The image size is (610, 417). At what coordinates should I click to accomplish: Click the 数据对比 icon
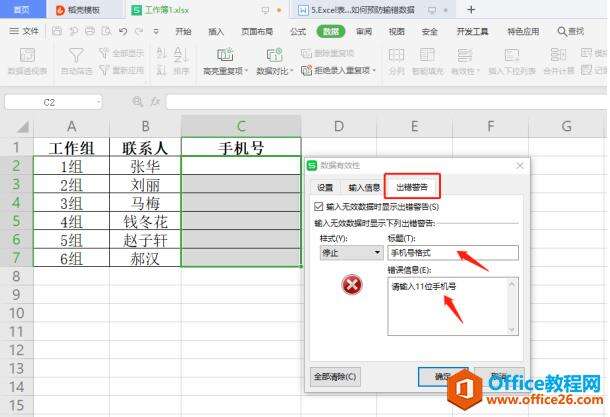(x=274, y=55)
